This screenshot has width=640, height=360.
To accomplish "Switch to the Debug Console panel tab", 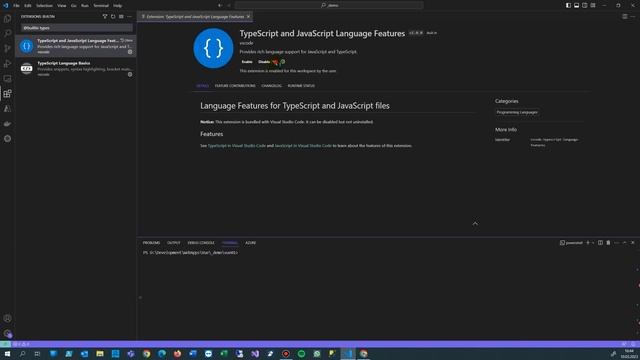I will 201,243.
